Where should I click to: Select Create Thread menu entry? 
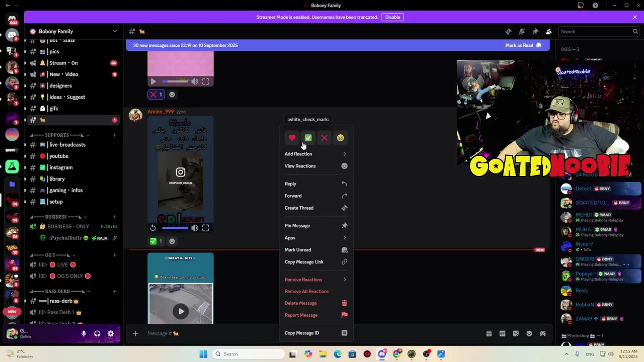click(x=316, y=208)
